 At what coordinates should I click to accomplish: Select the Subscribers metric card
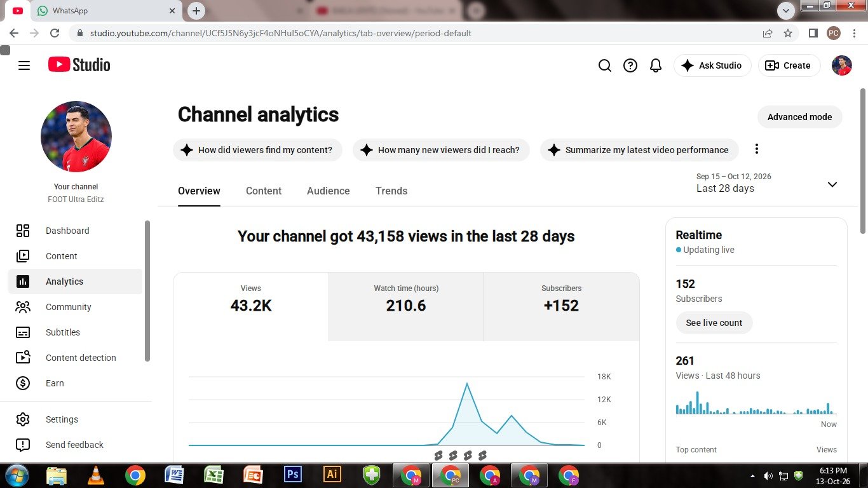pyautogui.click(x=562, y=306)
